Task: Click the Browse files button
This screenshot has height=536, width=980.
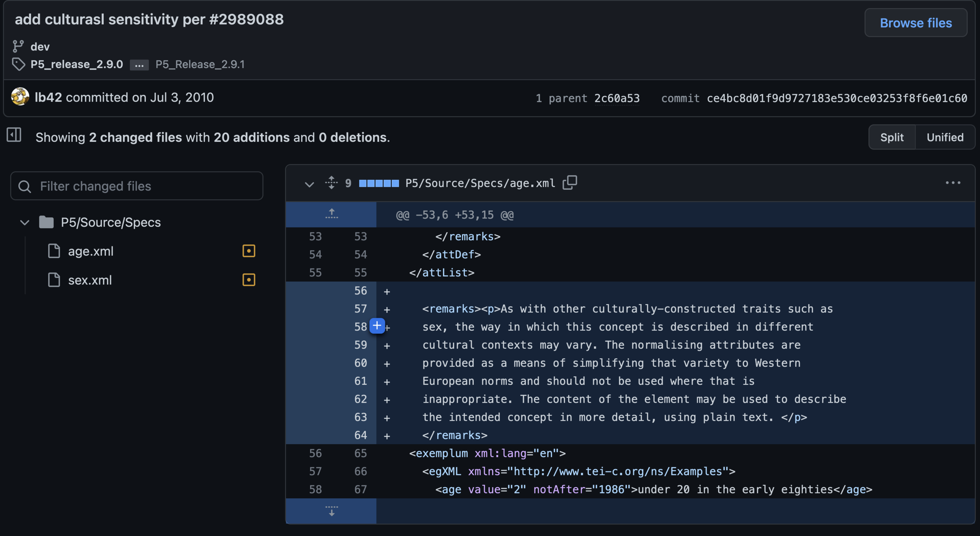Action: pyautogui.click(x=916, y=23)
